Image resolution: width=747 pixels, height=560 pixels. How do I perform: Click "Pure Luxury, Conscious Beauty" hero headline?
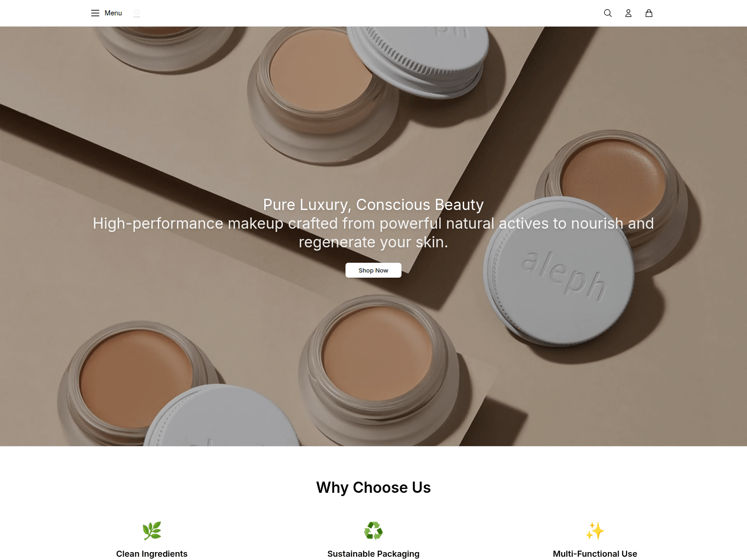coord(373,205)
